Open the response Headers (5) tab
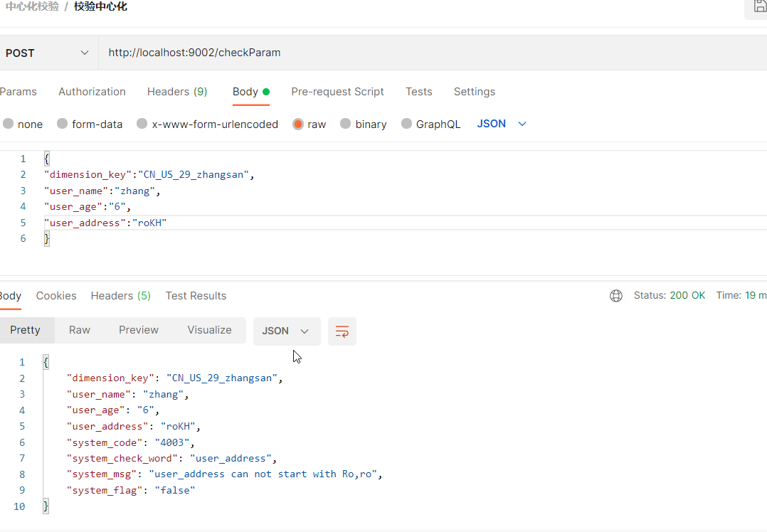This screenshot has width=767, height=532. (x=121, y=296)
